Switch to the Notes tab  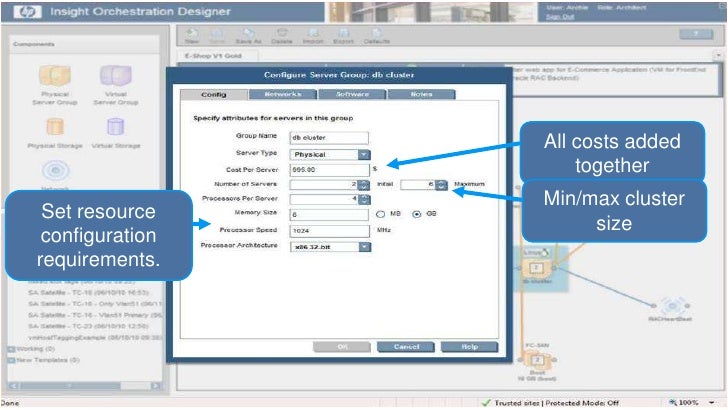[421, 94]
